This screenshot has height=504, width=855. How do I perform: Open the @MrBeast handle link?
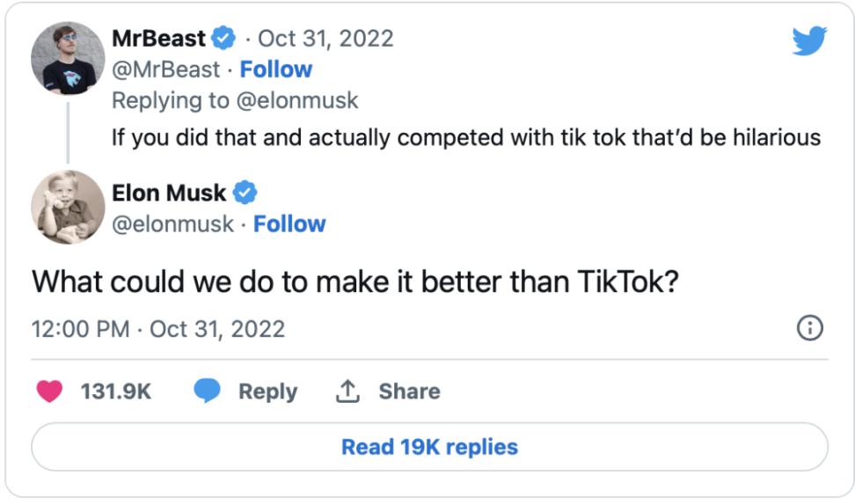coord(165,69)
